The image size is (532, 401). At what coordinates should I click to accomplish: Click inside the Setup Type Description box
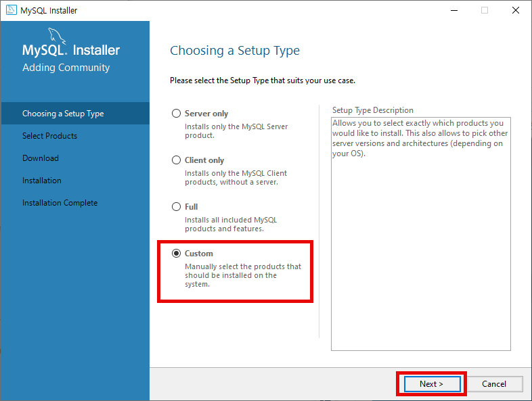point(421,234)
